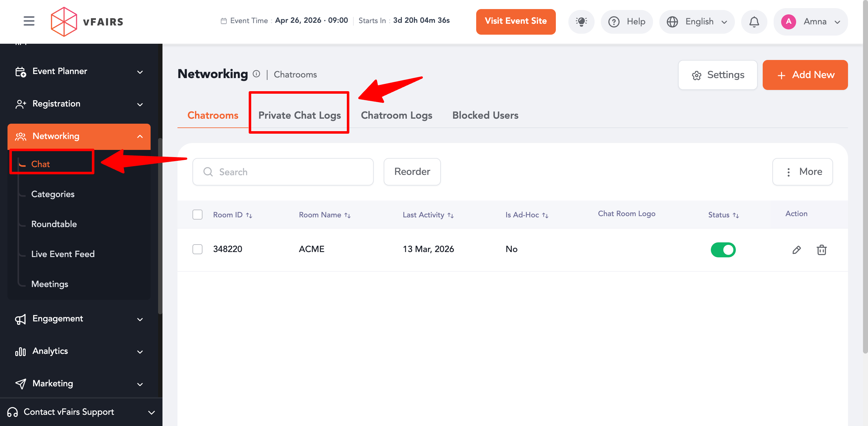Click the info icon beside Networking
The width and height of the screenshot is (868, 426).
257,74
